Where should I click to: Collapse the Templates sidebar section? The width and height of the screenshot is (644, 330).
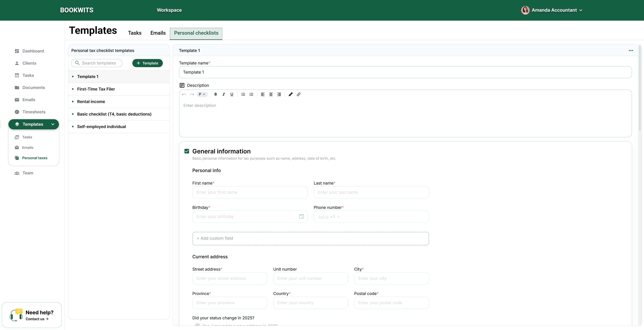[53, 124]
